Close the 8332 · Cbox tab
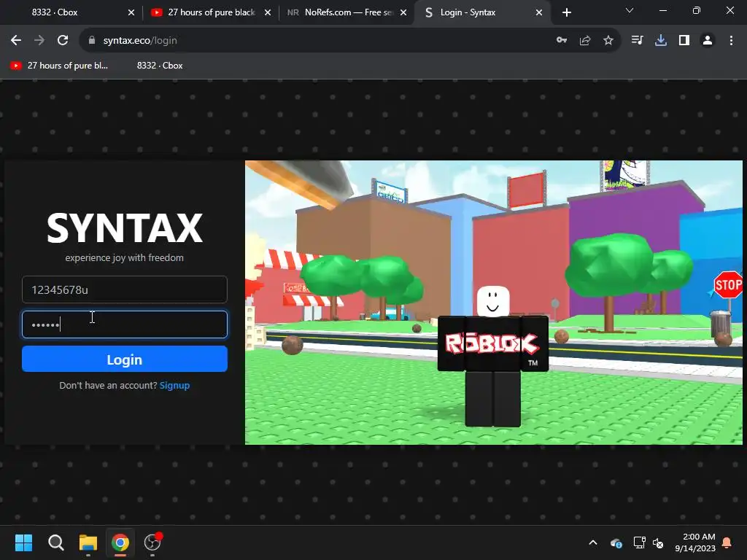The image size is (747, 560). pyautogui.click(x=131, y=12)
